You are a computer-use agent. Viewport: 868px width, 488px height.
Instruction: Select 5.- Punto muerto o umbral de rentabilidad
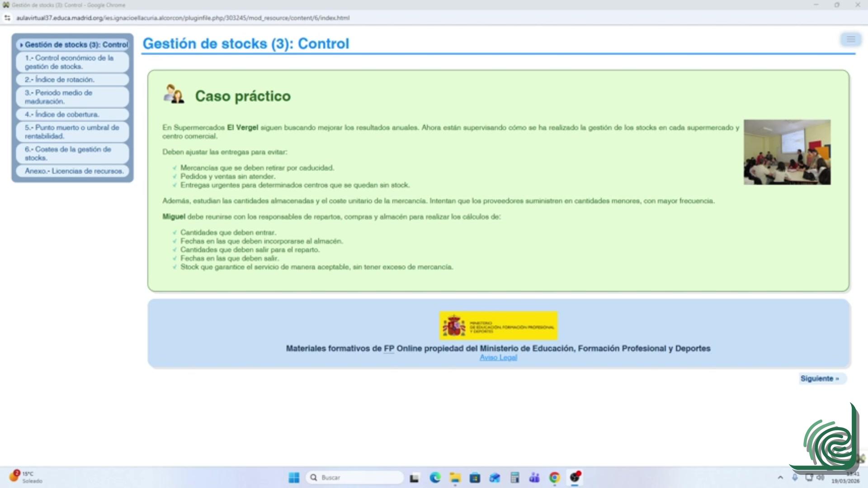pyautogui.click(x=72, y=132)
